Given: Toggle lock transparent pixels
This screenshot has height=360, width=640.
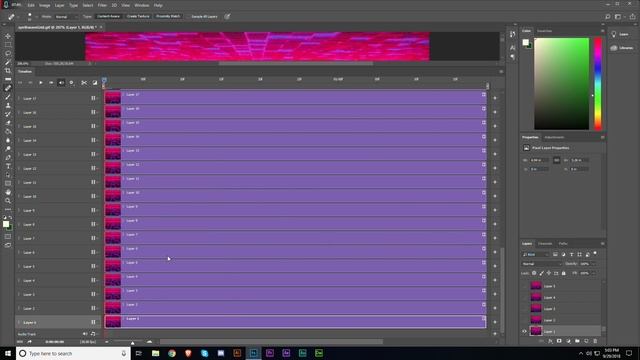Looking at the screenshot, I should pos(534,273).
